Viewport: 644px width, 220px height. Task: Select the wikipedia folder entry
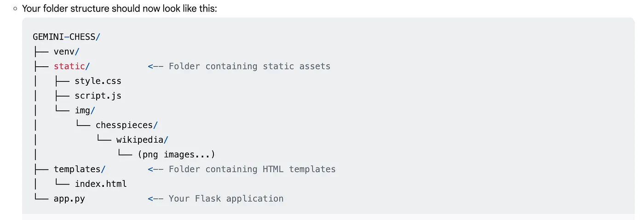(x=143, y=140)
